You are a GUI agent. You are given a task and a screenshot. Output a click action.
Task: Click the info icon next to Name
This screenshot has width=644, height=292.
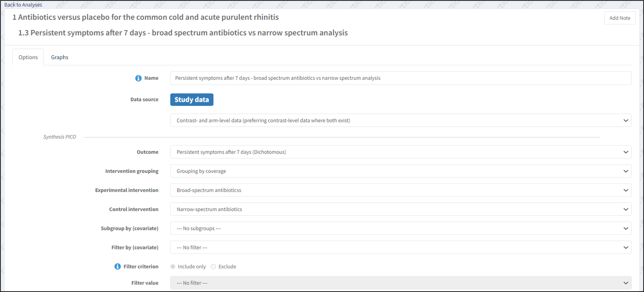(138, 78)
